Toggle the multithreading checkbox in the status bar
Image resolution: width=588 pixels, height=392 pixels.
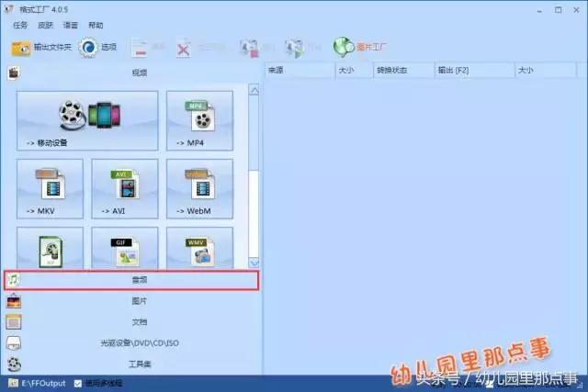pos(77,384)
